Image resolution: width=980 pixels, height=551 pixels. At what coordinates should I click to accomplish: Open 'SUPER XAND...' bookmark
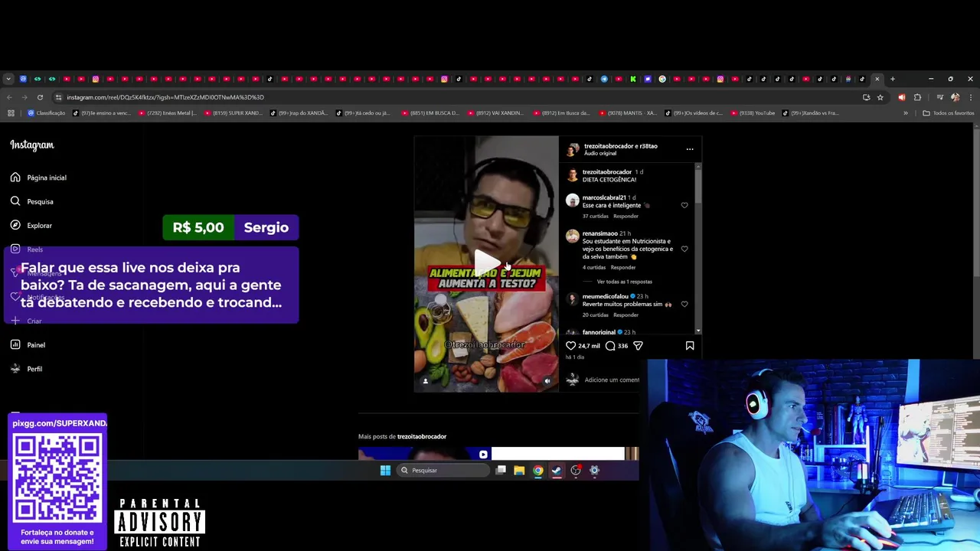[232, 113]
